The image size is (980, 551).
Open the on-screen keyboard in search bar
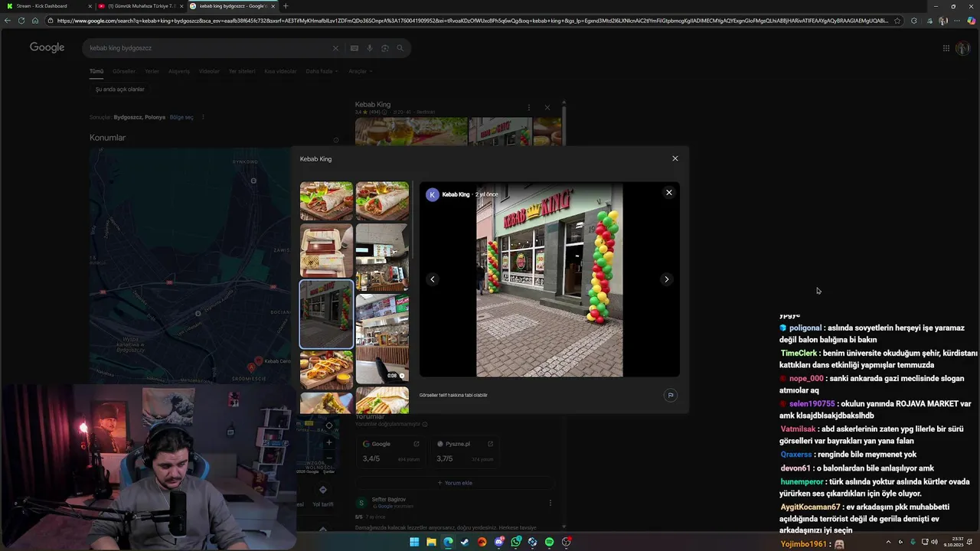click(x=354, y=48)
